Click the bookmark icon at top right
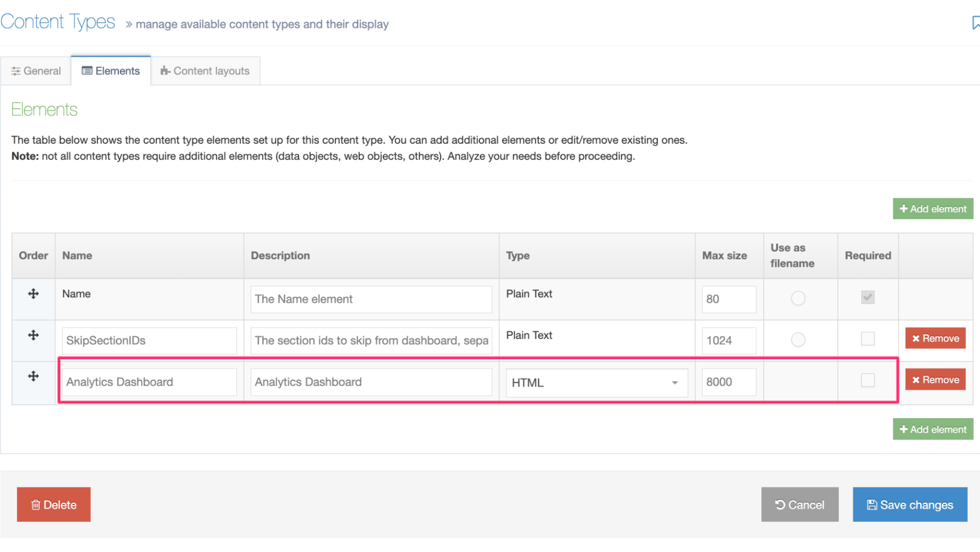This screenshot has width=980, height=552. 975,23
